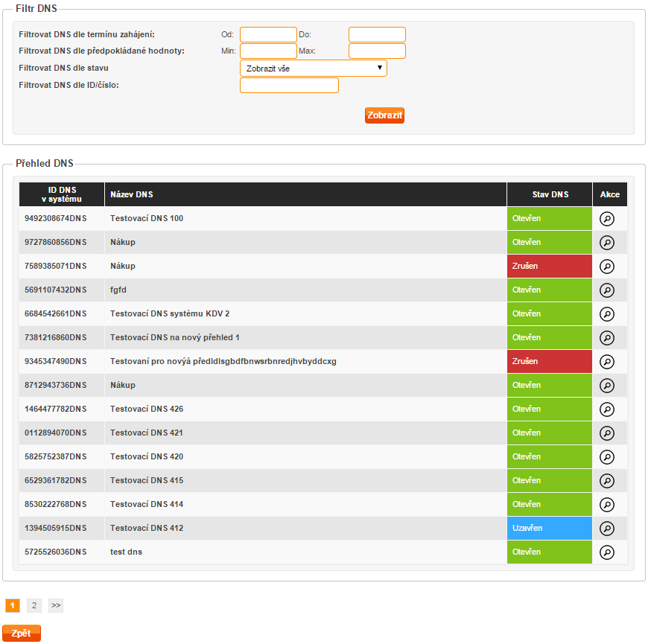Click the name Testovací DNS na nový přehled 1

[175, 337]
